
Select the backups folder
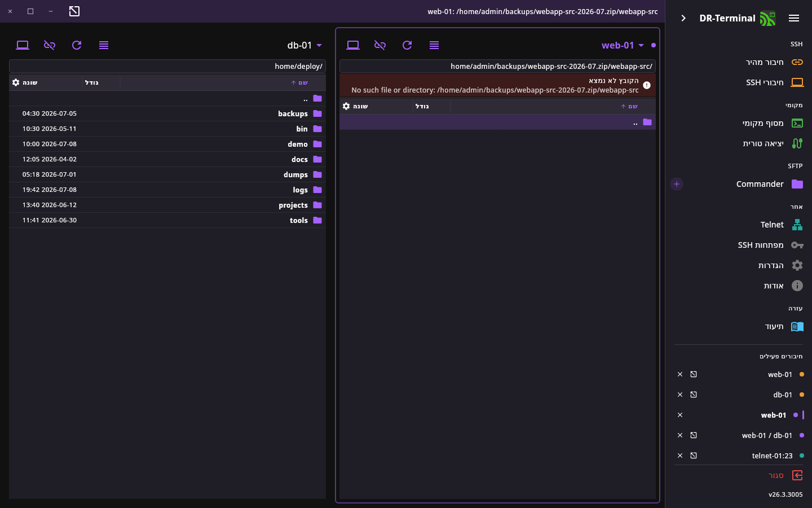point(167,113)
